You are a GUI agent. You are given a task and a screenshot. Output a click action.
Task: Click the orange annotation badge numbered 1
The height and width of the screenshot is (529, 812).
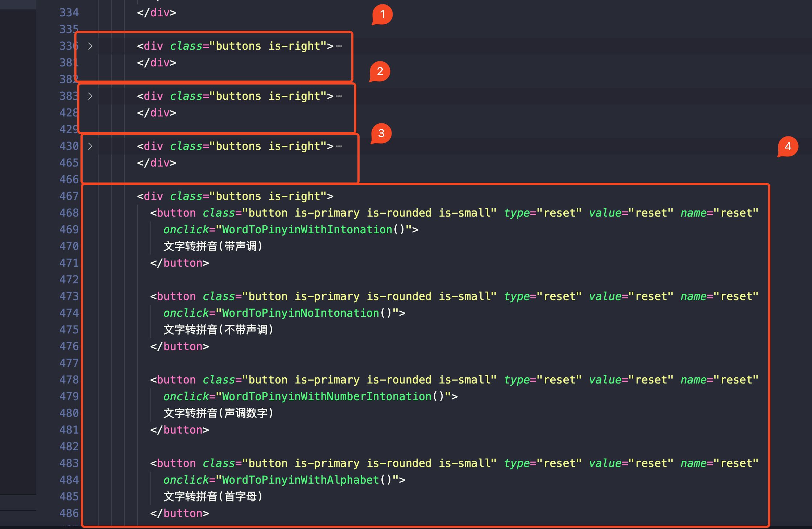pos(382,15)
